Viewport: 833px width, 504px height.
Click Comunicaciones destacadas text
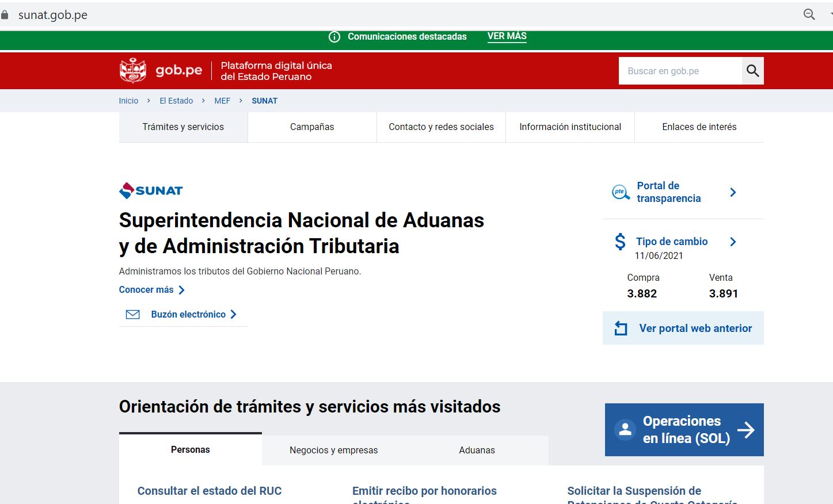pos(407,37)
